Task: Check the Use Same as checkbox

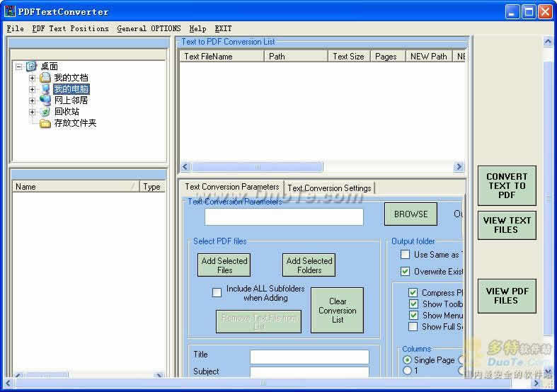Action: tap(405, 254)
